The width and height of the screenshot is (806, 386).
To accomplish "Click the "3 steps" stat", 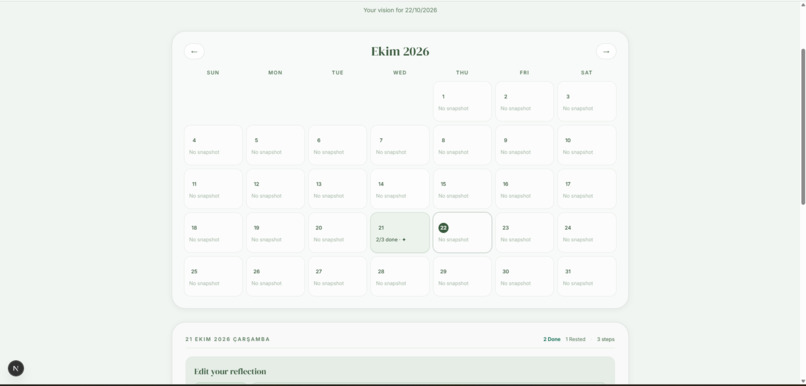I will [606, 339].
